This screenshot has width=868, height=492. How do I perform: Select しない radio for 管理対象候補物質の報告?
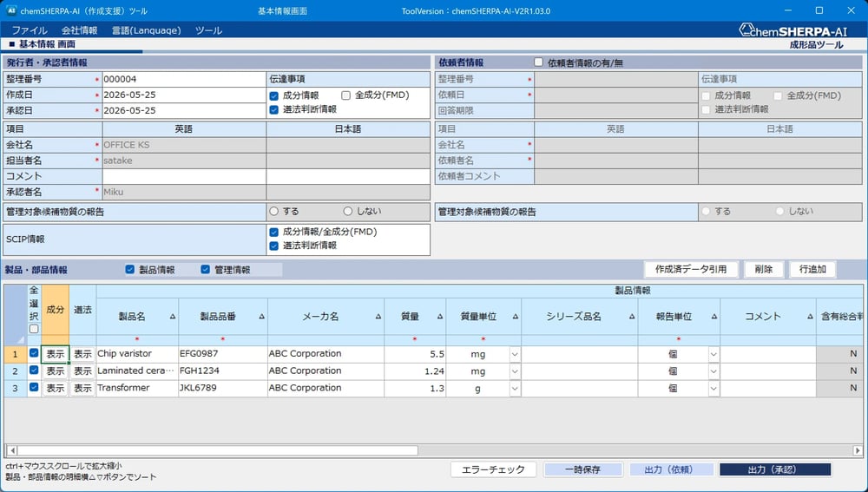point(348,212)
